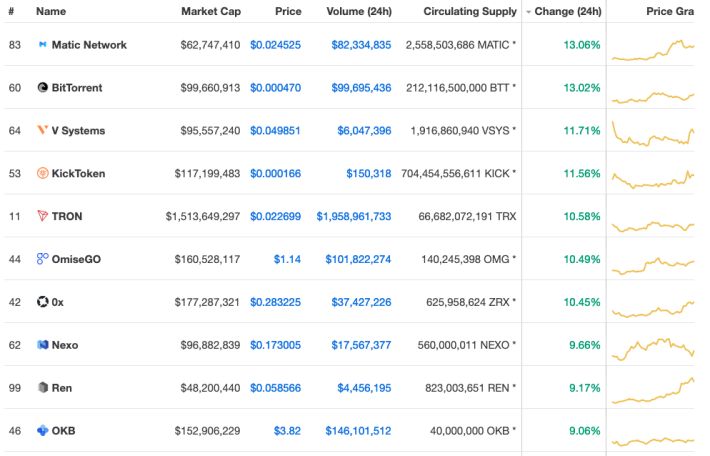Sort by Circulating Supply column header
This screenshot has height=456, width=710.
[x=470, y=11]
